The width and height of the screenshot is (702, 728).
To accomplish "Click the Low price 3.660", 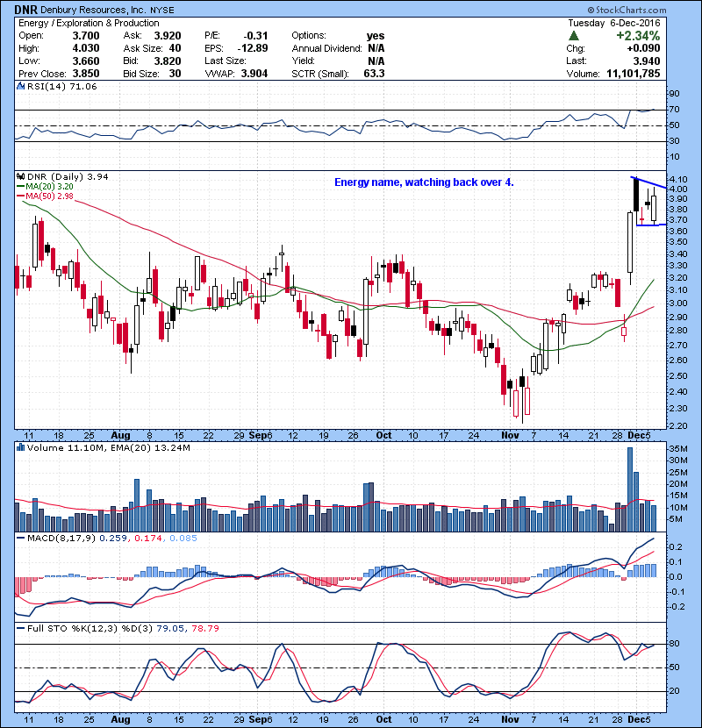I will point(86,61).
